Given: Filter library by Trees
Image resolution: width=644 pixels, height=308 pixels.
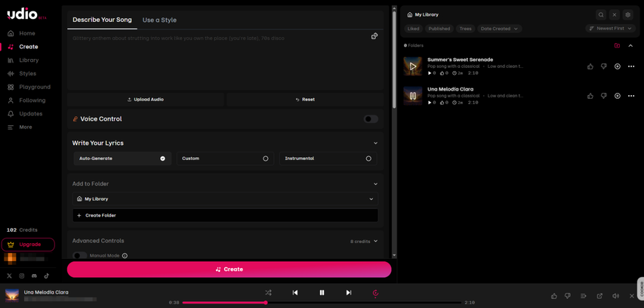Looking at the screenshot, I should 465,29.
